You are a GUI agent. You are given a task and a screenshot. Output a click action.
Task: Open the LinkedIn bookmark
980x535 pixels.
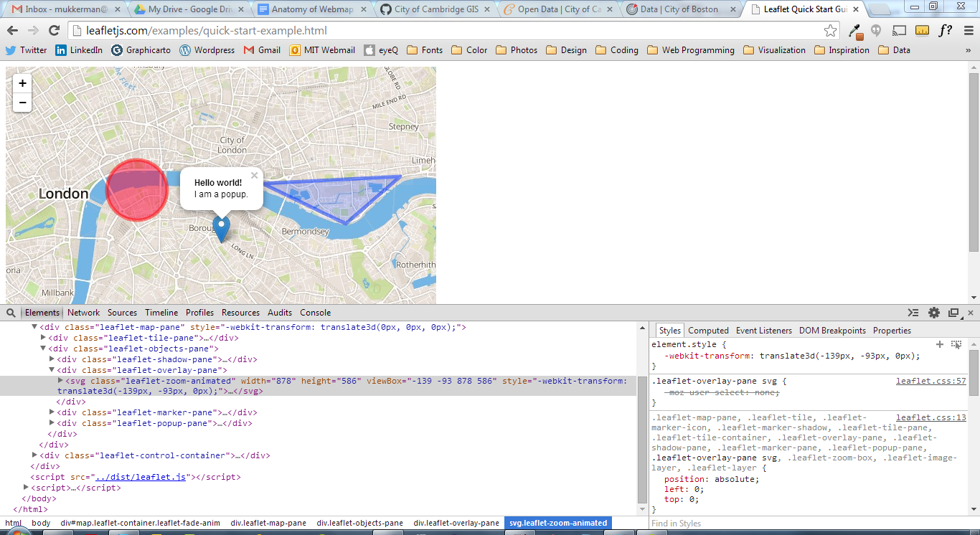tap(79, 50)
